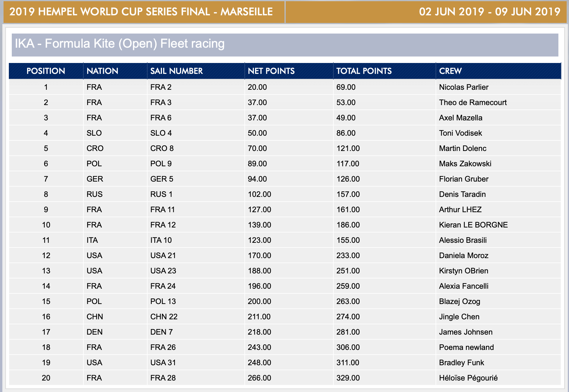Select crew name Martin Dolenc
The width and height of the screenshot is (569, 392).
(463, 148)
